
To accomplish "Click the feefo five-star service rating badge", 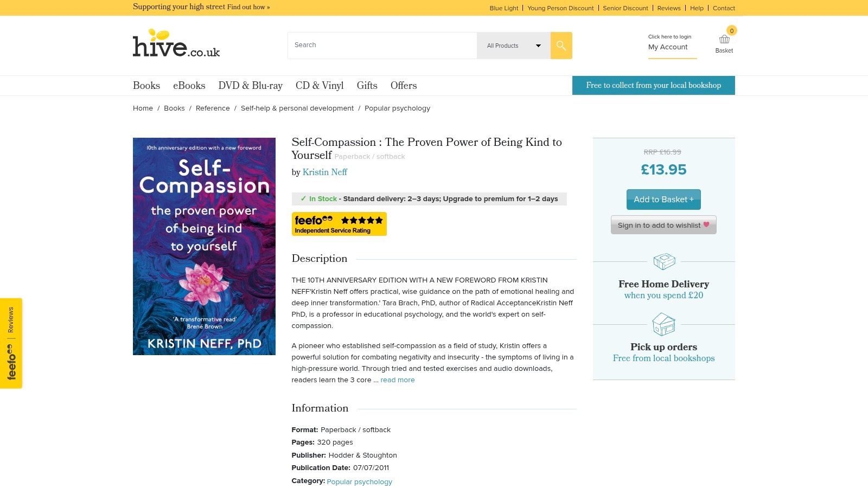I will 339,223.
